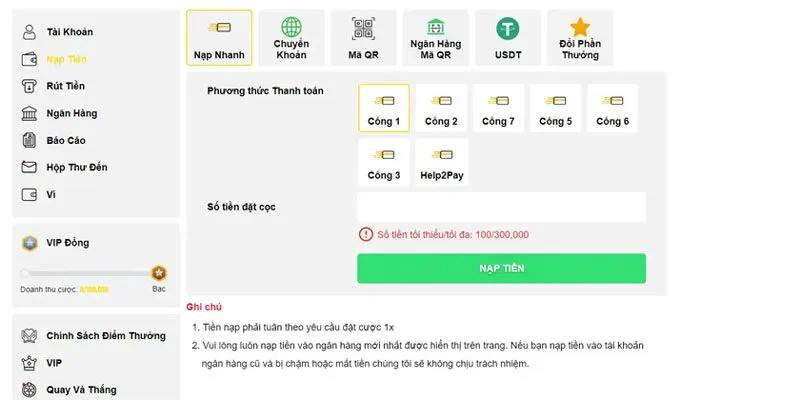Open Rút Tiền withdrawal icon in sidebar

(x=29, y=86)
